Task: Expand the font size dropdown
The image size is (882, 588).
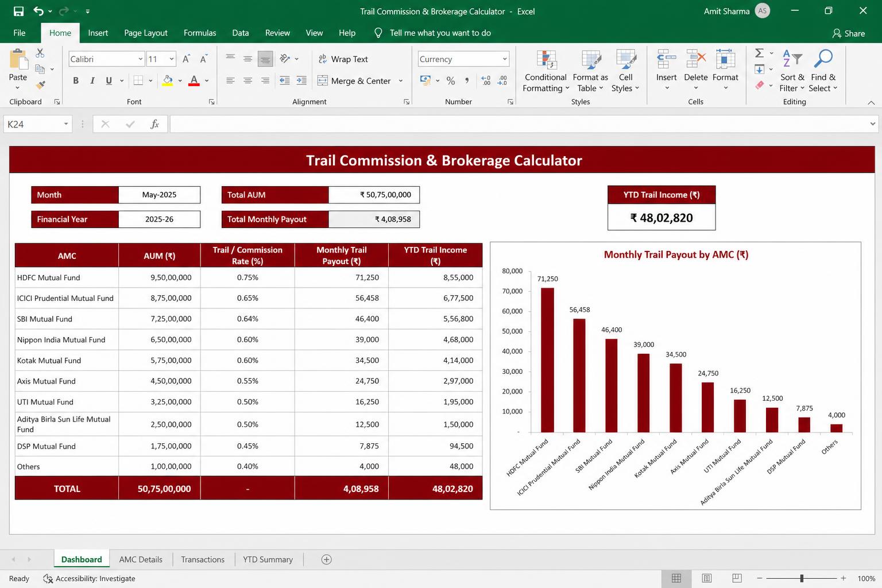Action: [x=171, y=59]
